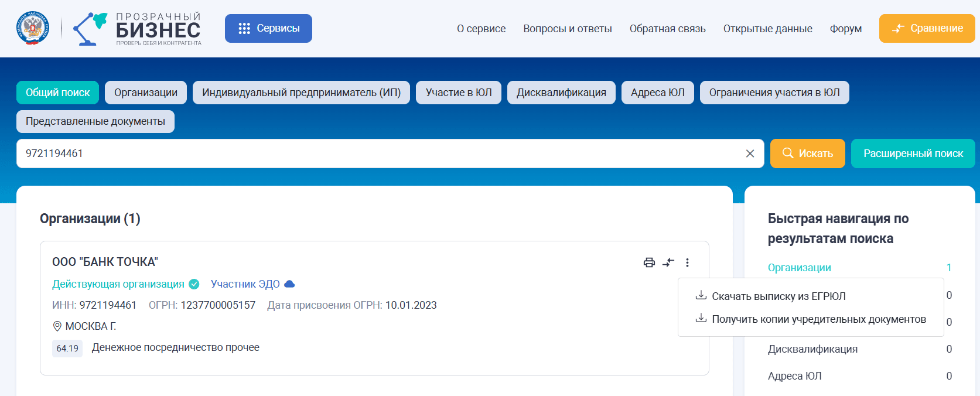Image resolution: width=980 pixels, height=396 pixels.
Task: Switch to Участие в ЮЛ tab
Action: [459, 93]
